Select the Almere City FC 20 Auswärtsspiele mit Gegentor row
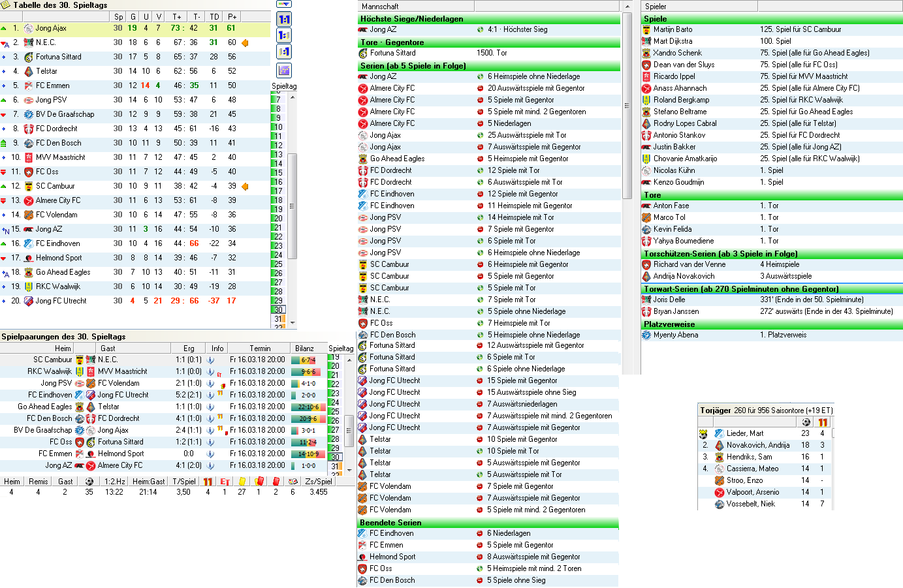Image resolution: width=903 pixels, height=588 pixels. point(488,88)
